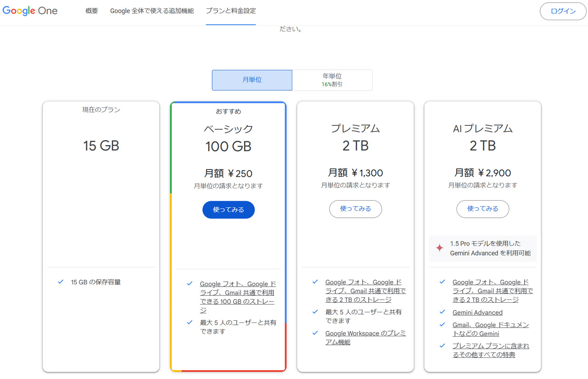588x379 pixels.
Task: Open the プランと料金設定 tab
Action: click(231, 11)
